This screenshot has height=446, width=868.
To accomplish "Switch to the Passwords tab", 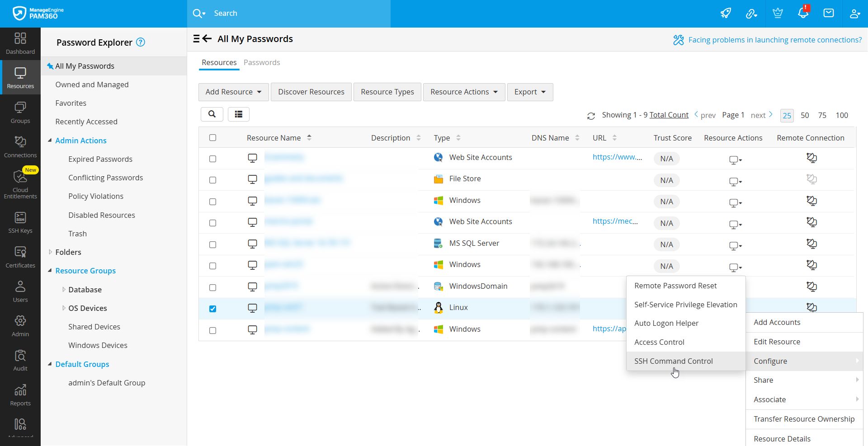I will point(262,62).
